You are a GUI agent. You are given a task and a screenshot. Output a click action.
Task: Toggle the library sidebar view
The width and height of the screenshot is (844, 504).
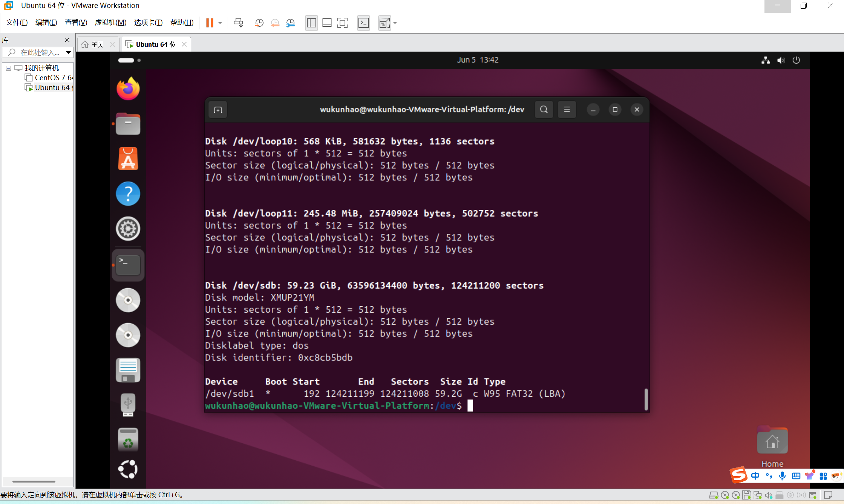311,23
